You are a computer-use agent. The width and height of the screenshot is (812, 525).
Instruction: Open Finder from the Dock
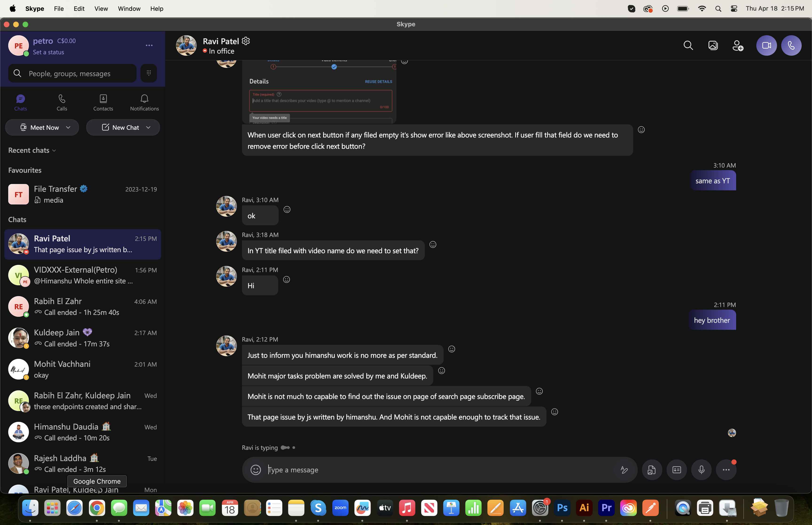click(x=30, y=508)
